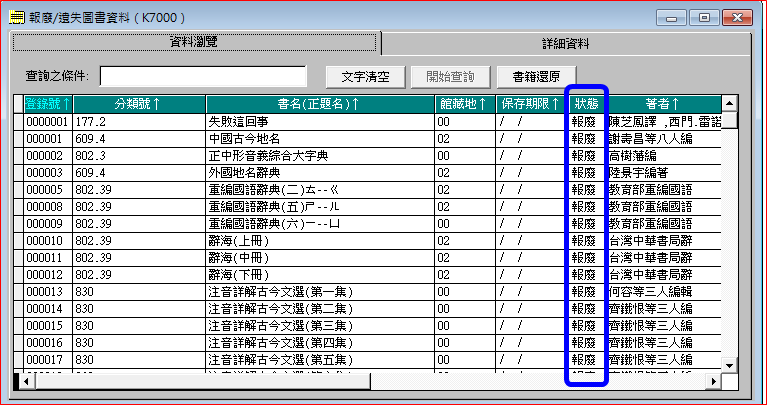Click the vertical scrollbar thumb
767x405 pixels.
(729, 120)
